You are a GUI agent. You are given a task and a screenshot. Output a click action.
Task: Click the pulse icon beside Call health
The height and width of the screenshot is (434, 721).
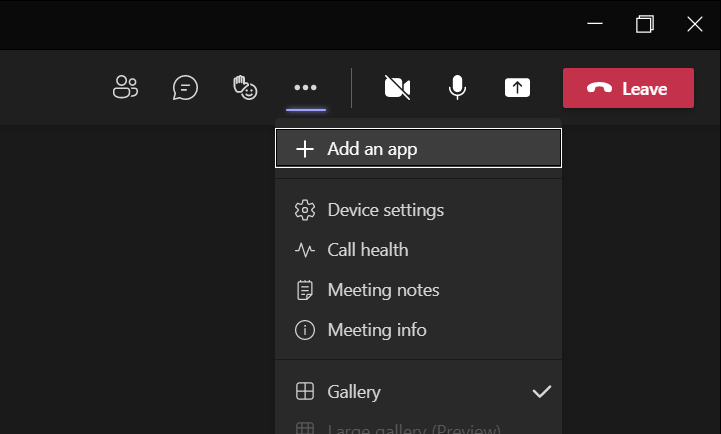point(305,250)
